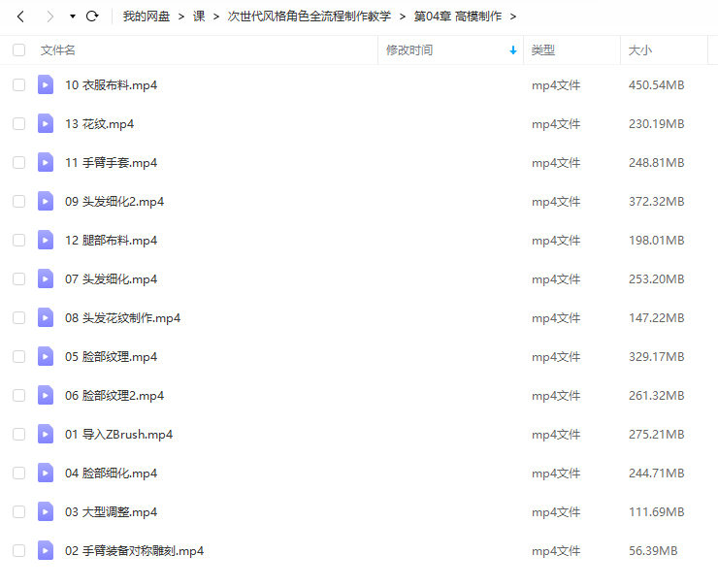Select checkbox beside 05 脸部纹理.mp4
The width and height of the screenshot is (718, 588).
pos(18,357)
